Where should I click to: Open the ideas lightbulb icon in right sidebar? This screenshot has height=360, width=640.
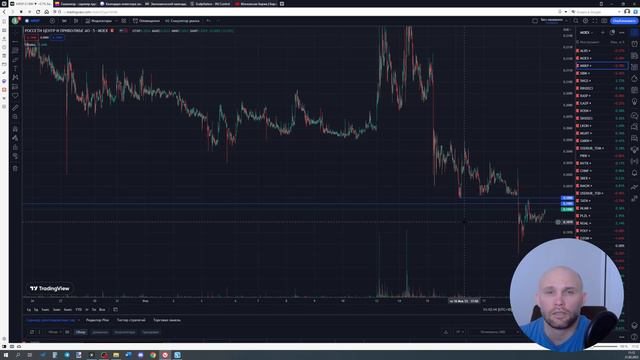coord(634,102)
